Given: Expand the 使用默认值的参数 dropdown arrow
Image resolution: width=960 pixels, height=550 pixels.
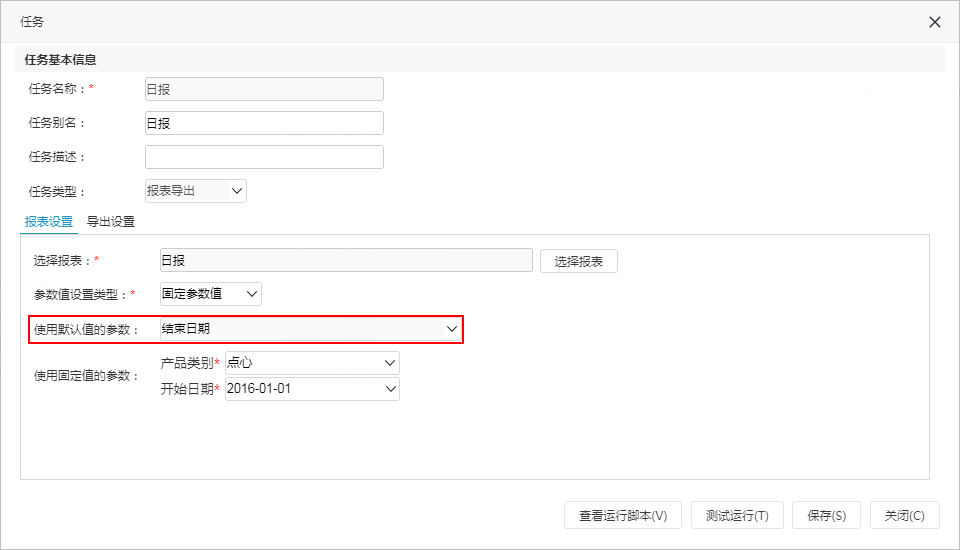Looking at the screenshot, I should tap(452, 329).
